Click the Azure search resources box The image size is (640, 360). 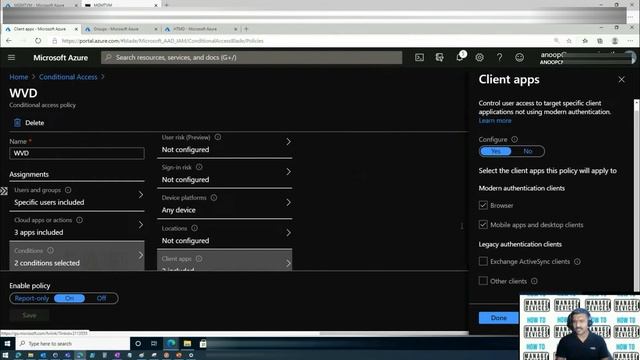coord(251,58)
